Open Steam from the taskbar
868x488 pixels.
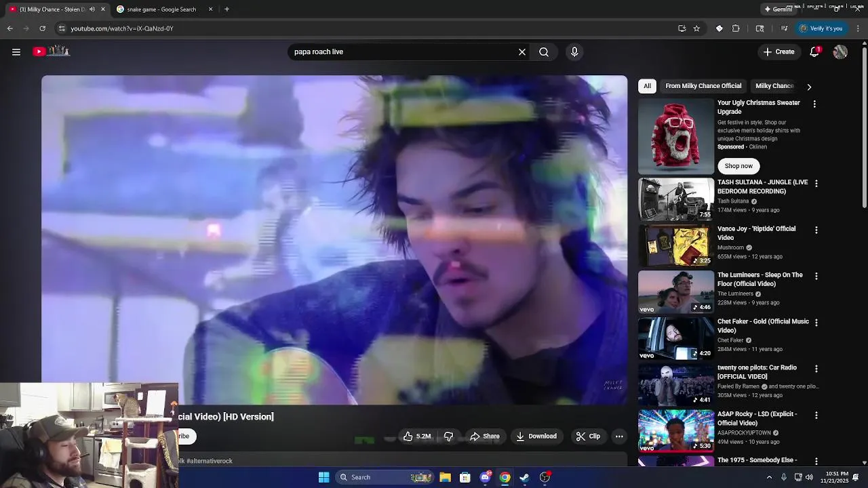(x=524, y=477)
